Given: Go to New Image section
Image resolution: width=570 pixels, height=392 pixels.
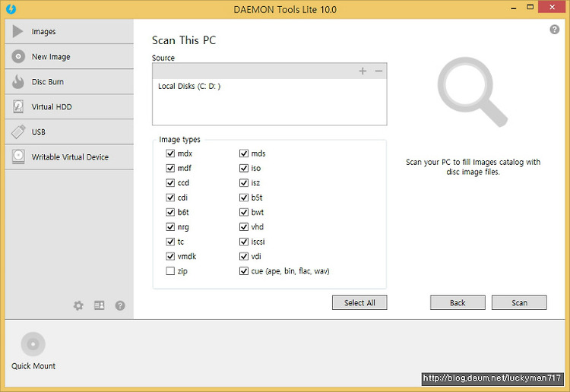Looking at the screenshot, I should coord(69,57).
